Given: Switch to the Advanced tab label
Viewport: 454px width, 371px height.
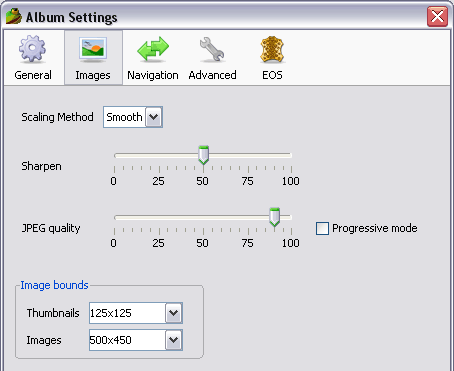Looking at the screenshot, I should click(212, 75).
